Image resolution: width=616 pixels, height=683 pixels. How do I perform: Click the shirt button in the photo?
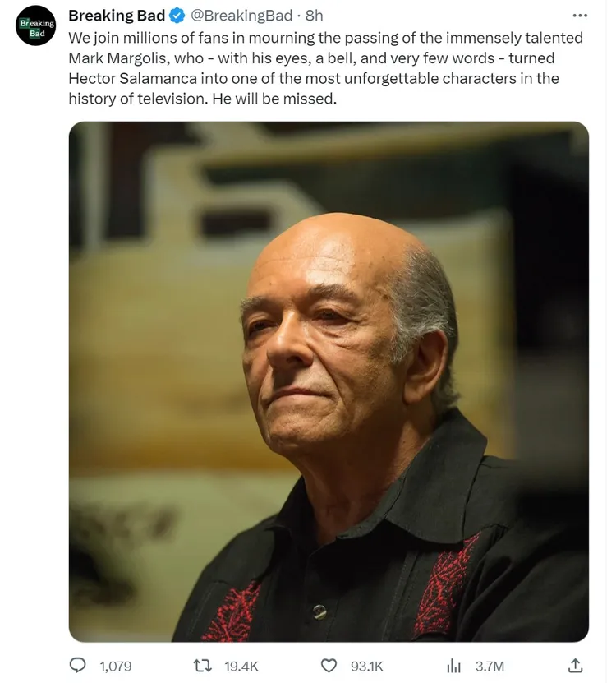[x=319, y=611]
